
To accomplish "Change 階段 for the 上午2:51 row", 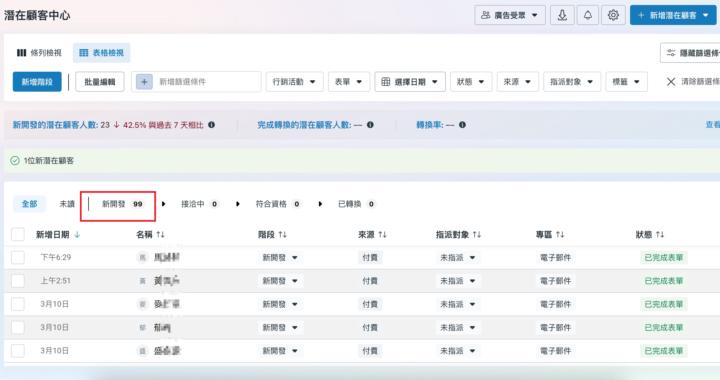I will [x=280, y=280].
